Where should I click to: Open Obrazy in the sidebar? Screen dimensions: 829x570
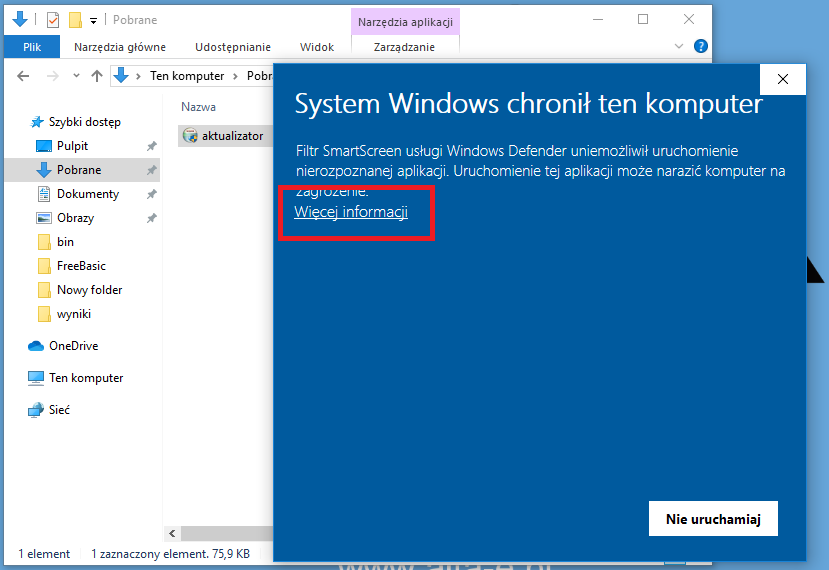click(x=76, y=218)
